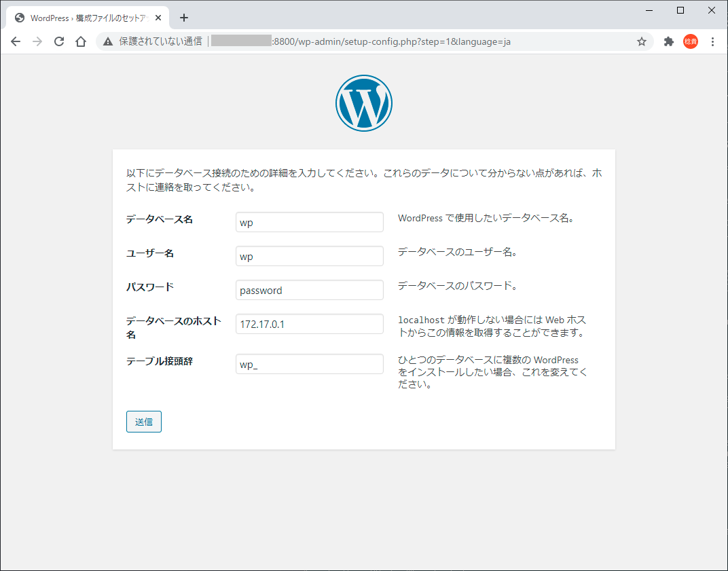Focus the ユーザー名 input field
Image resolution: width=728 pixels, height=571 pixels.
click(x=309, y=256)
